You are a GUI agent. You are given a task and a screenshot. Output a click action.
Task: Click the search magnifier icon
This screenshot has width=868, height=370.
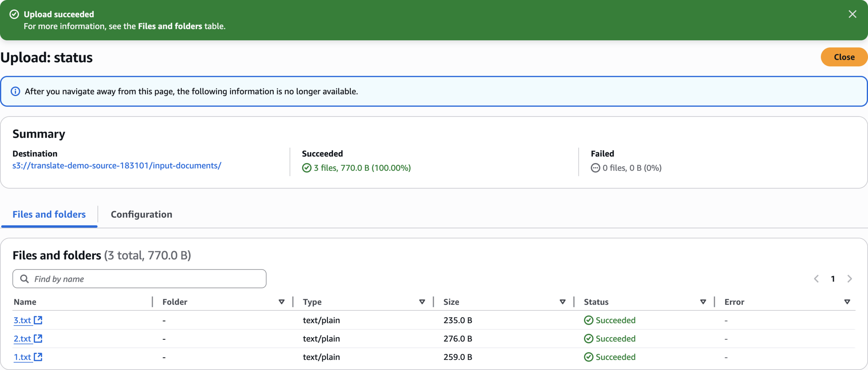pos(24,279)
